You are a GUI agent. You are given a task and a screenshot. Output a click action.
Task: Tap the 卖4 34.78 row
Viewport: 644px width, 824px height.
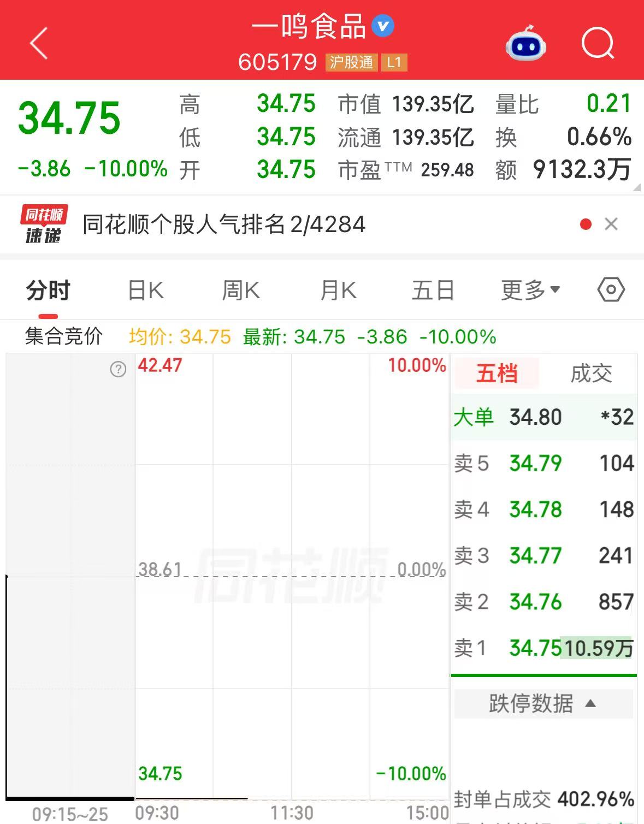pos(543,509)
